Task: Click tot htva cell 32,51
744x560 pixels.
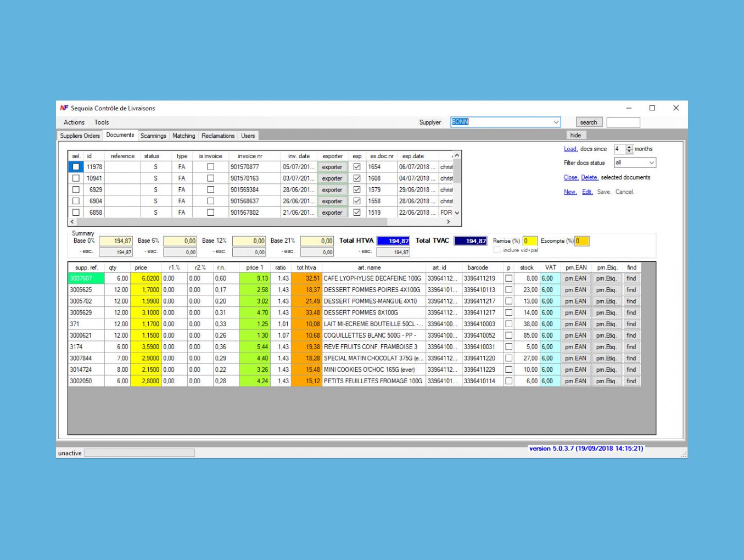Action: (306, 278)
